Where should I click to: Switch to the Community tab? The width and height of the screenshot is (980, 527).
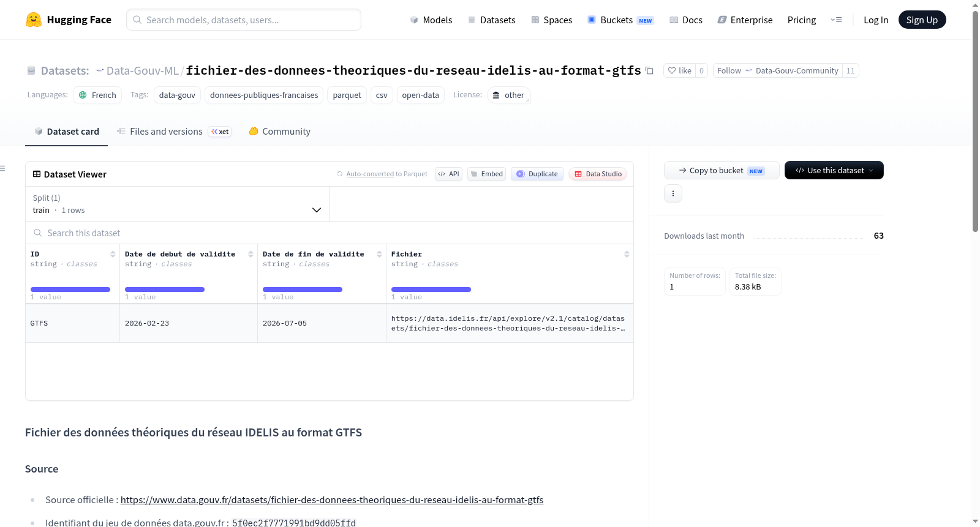(x=279, y=132)
